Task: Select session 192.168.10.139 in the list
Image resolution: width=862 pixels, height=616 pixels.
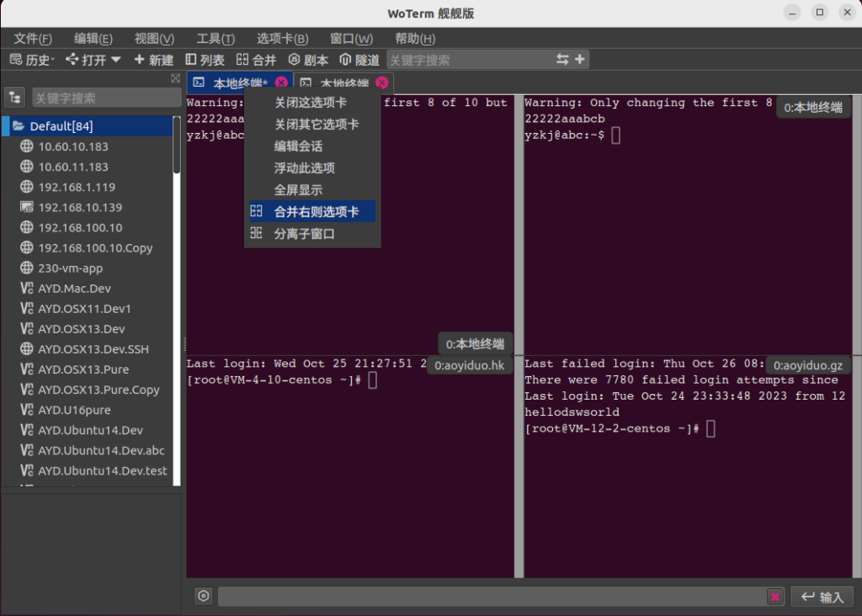Action: pyautogui.click(x=80, y=207)
